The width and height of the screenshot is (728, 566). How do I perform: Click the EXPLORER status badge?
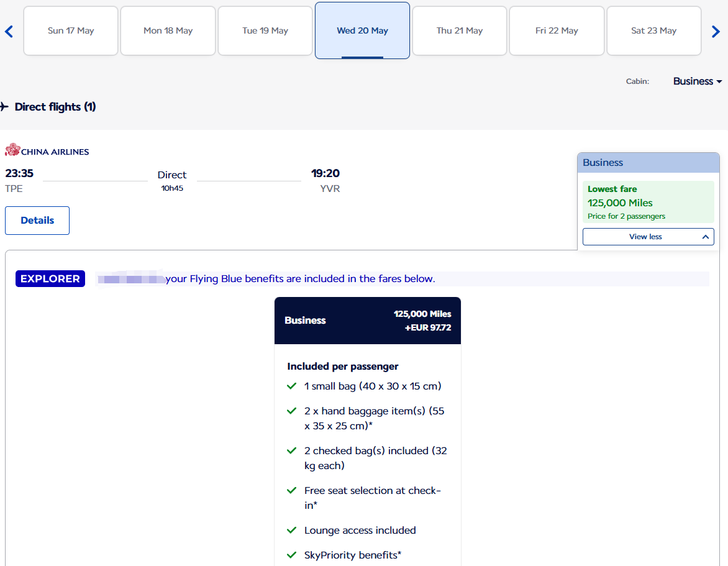point(50,279)
